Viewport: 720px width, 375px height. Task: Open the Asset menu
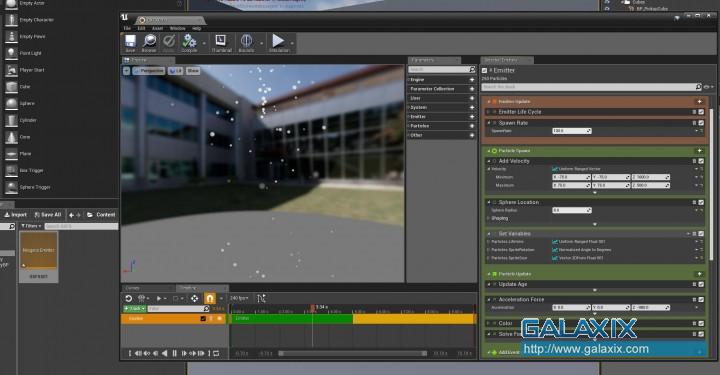[x=158, y=28]
